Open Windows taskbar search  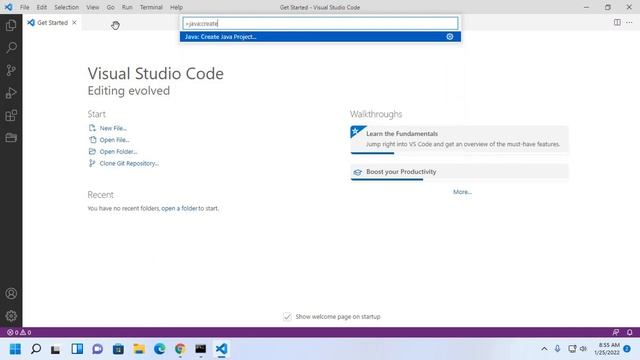36,349
